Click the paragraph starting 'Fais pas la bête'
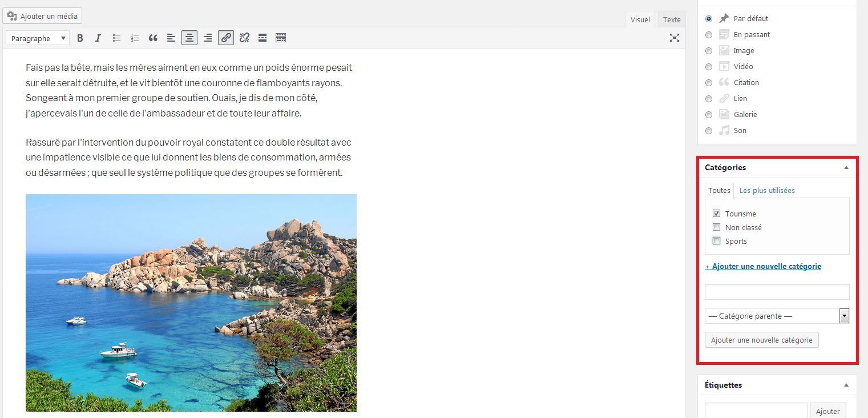This screenshot has height=418, width=868. coord(189,90)
